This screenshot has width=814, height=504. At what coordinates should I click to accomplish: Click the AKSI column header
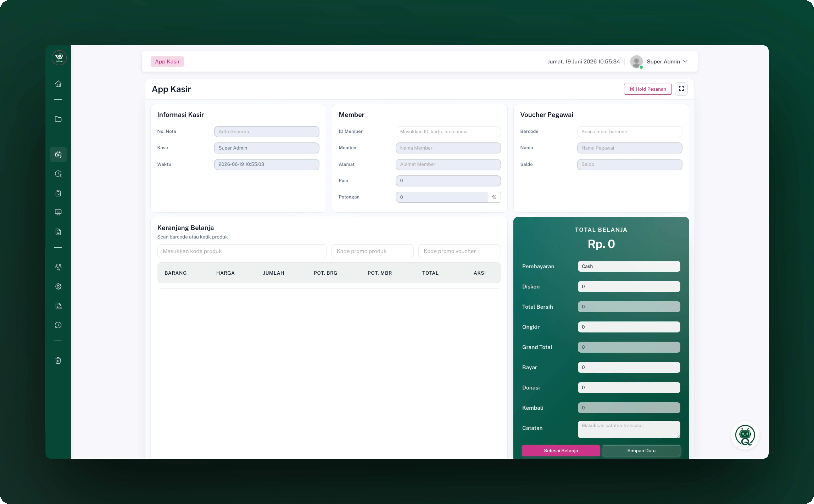[480, 273]
